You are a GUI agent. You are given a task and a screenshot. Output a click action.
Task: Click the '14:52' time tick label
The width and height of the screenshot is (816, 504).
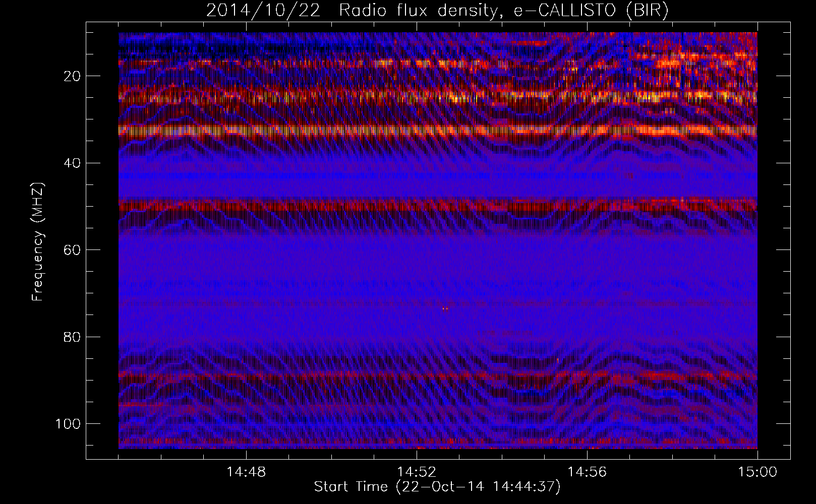417,473
